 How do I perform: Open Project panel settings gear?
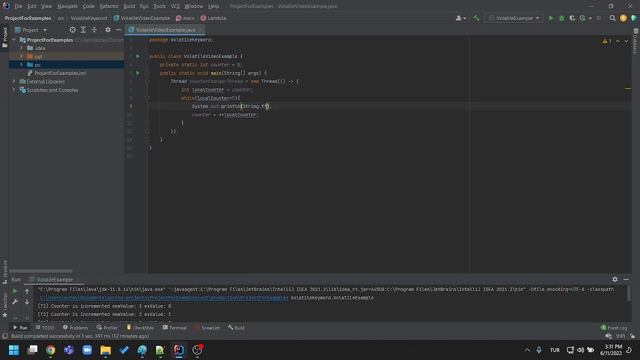108,30
